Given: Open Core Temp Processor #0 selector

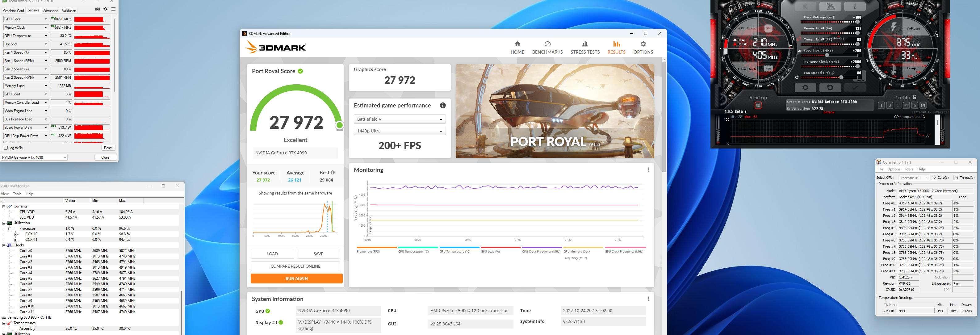Looking at the screenshot, I should (914, 178).
